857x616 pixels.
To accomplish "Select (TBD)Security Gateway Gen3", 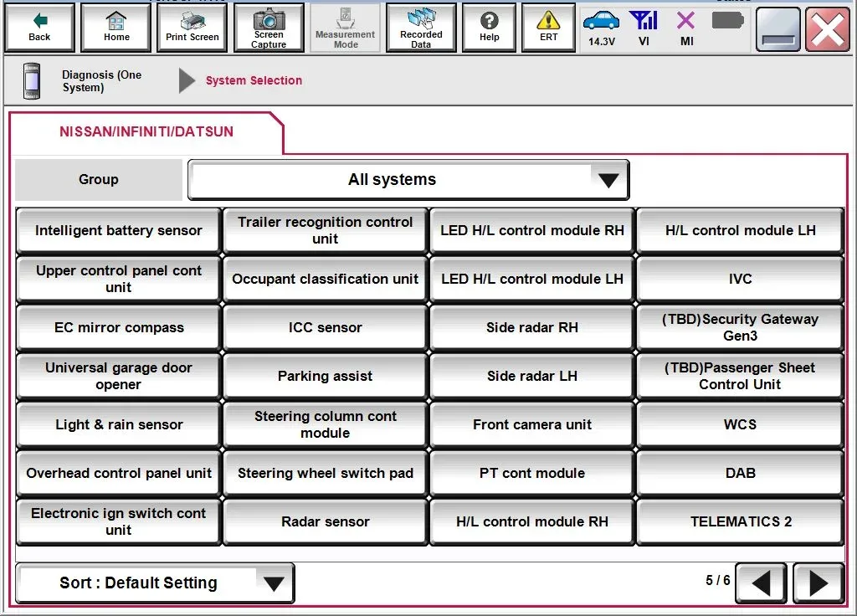I will click(x=740, y=328).
